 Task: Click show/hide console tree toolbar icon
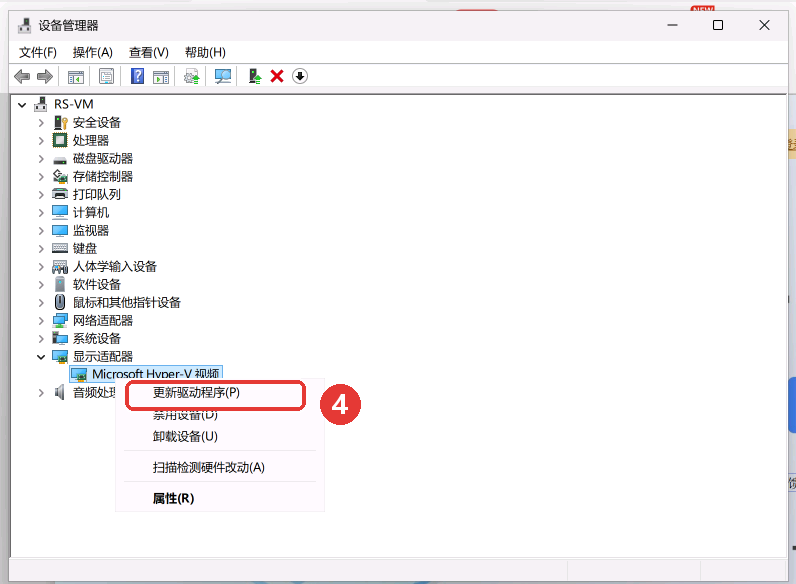click(76, 77)
